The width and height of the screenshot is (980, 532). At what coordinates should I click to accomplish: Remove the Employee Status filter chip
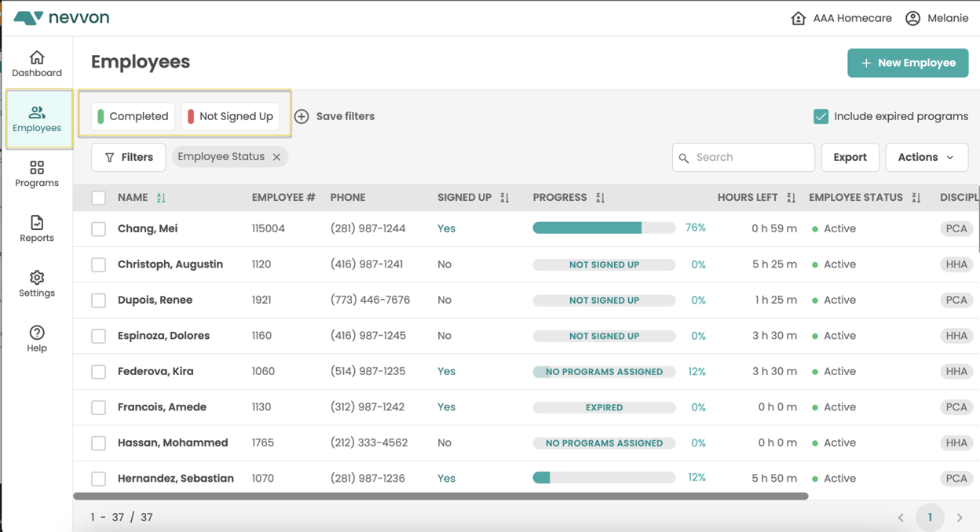point(276,157)
